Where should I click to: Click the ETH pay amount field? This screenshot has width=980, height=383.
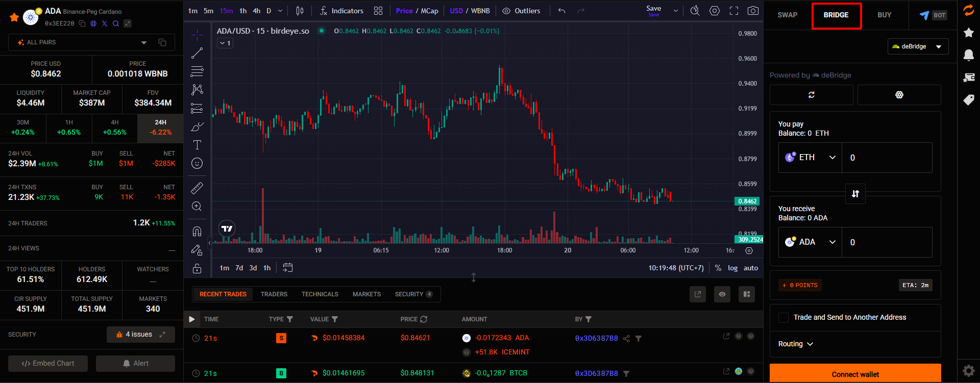click(887, 158)
